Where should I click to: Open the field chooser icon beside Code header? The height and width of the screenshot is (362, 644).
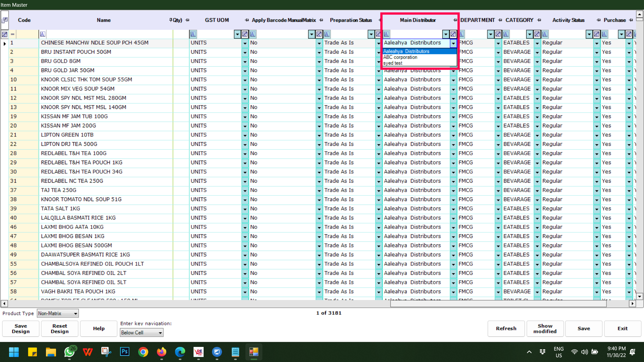pyautogui.click(x=5, y=20)
